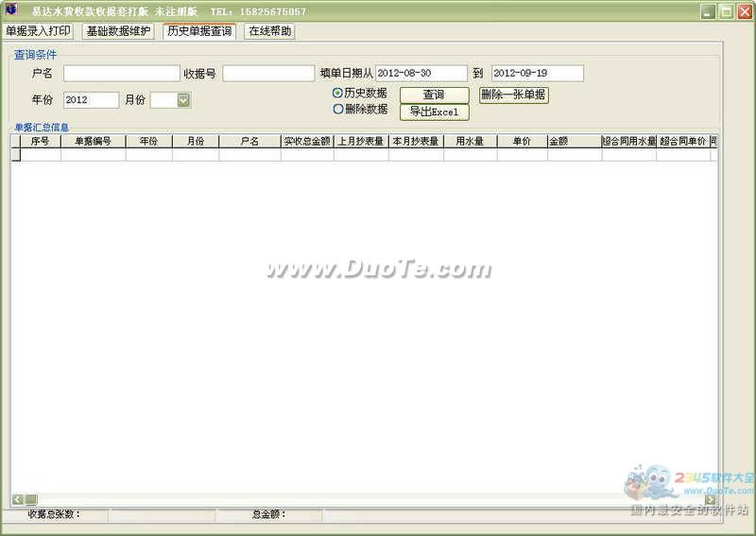756x536 pixels.
Task: Open the 在线帮助 tab
Action: [x=269, y=31]
